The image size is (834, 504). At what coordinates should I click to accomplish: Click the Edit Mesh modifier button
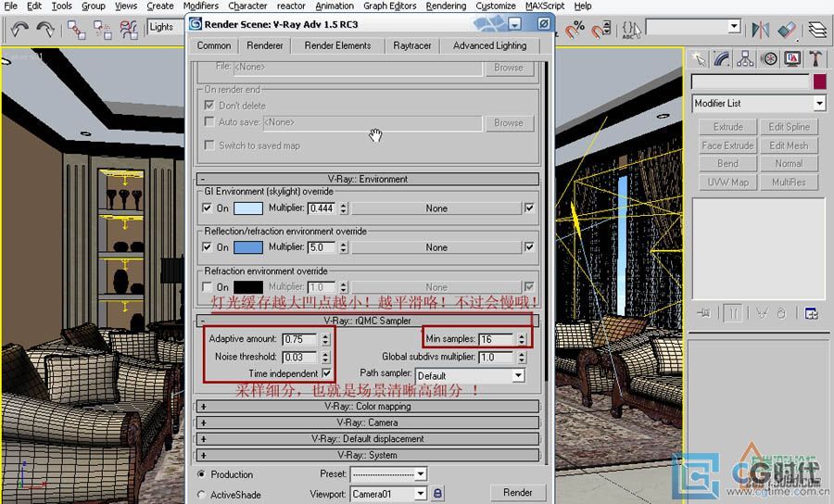(x=789, y=145)
